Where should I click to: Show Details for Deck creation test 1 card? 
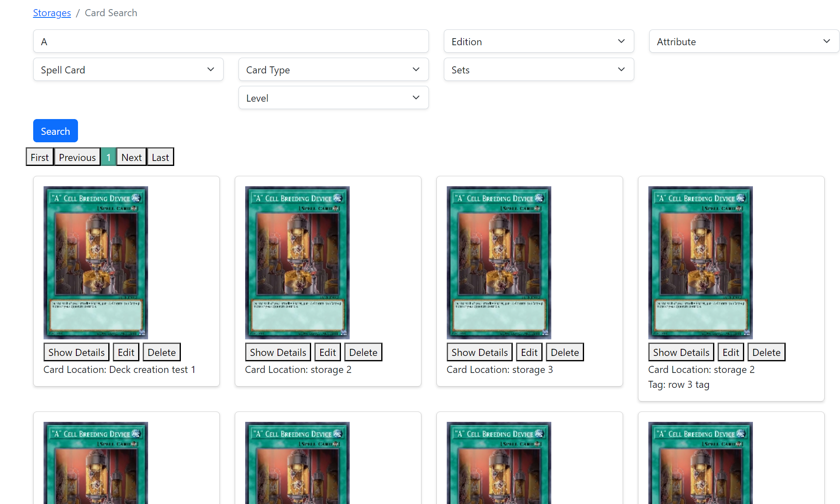coord(76,352)
